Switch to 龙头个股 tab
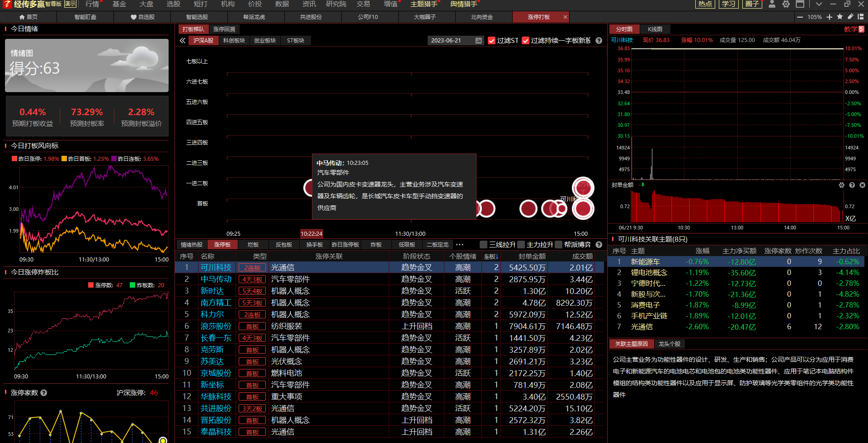Image resolution: width=868 pixels, height=443 pixels. pos(670,344)
